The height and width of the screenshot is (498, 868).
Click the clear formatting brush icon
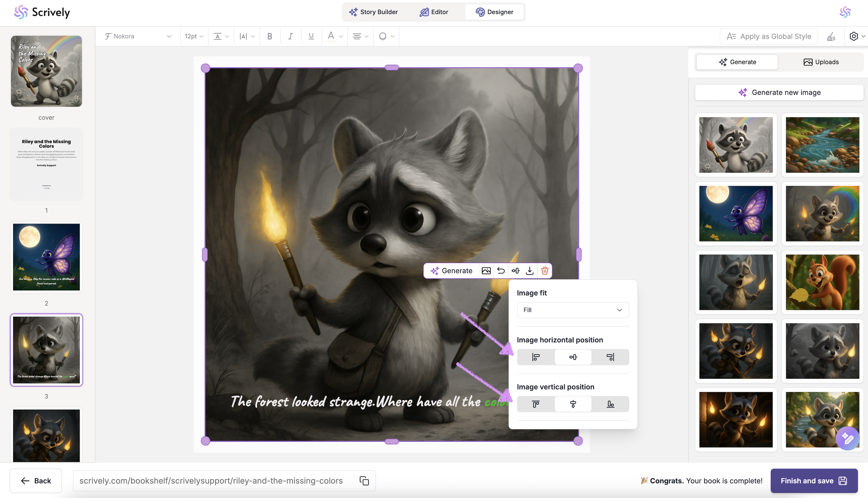[831, 36]
